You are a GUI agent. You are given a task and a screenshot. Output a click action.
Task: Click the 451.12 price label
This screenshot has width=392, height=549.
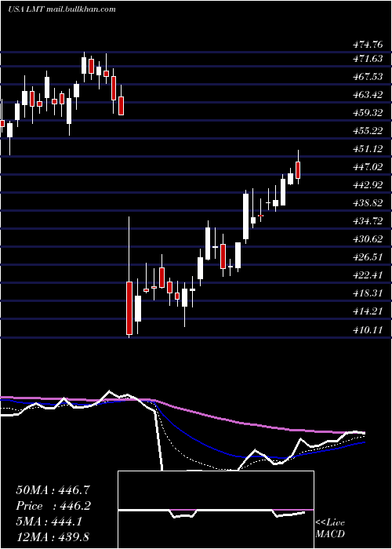click(x=368, y=149)
